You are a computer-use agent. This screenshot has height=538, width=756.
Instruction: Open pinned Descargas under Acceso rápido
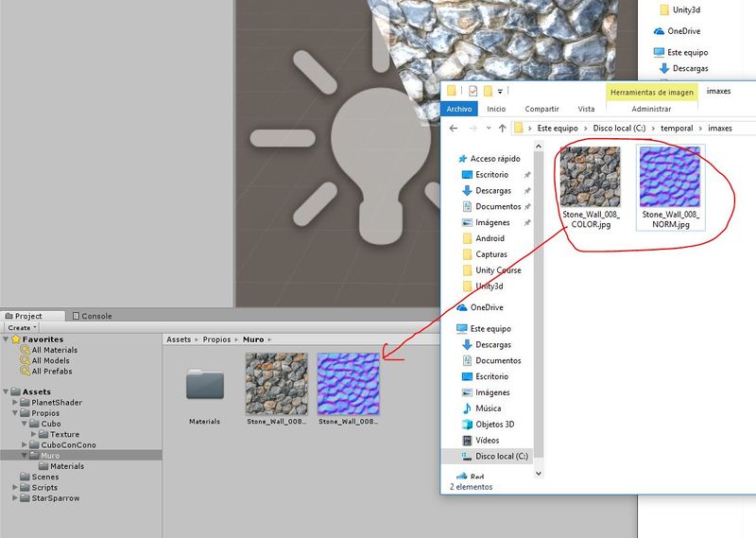tap(493, 190)
